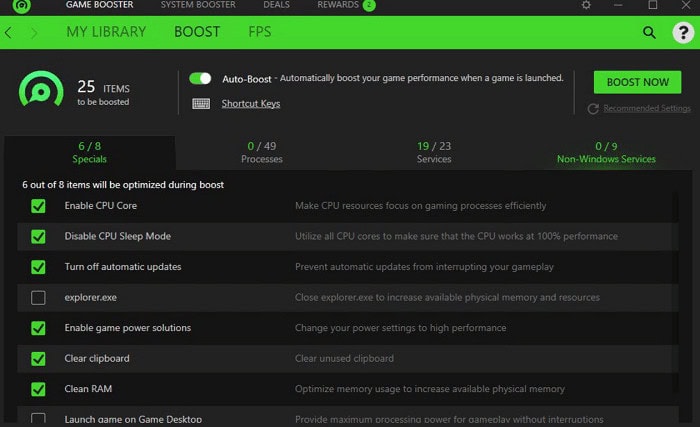Select the Specials 6/8 tab

pos(90,152)
